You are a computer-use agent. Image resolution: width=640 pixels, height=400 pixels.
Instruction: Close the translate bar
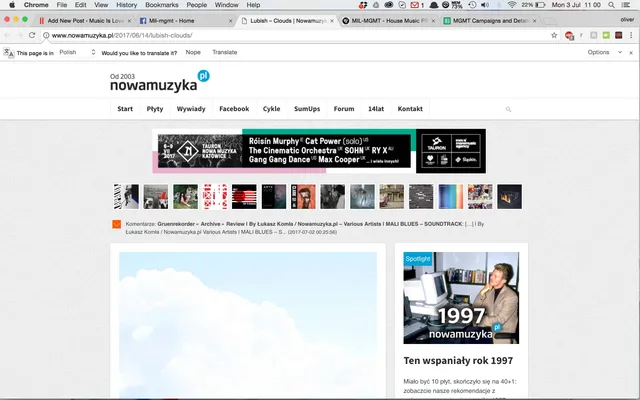point(631,52)
